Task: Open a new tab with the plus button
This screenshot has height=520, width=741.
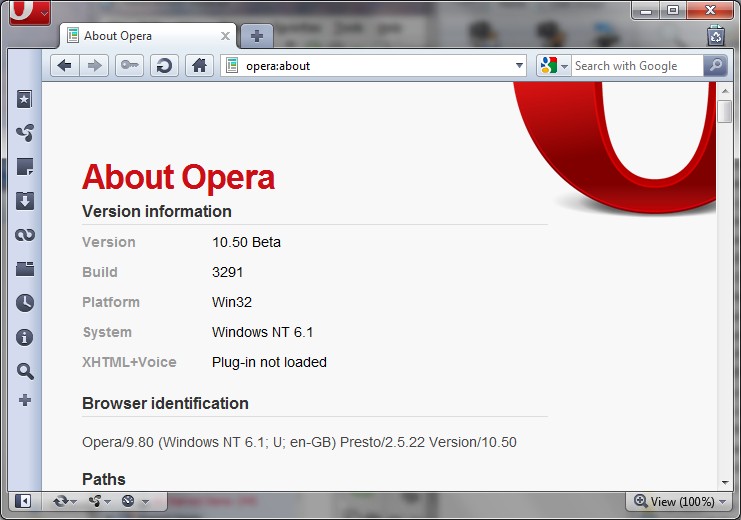Action: pos(257,36)
